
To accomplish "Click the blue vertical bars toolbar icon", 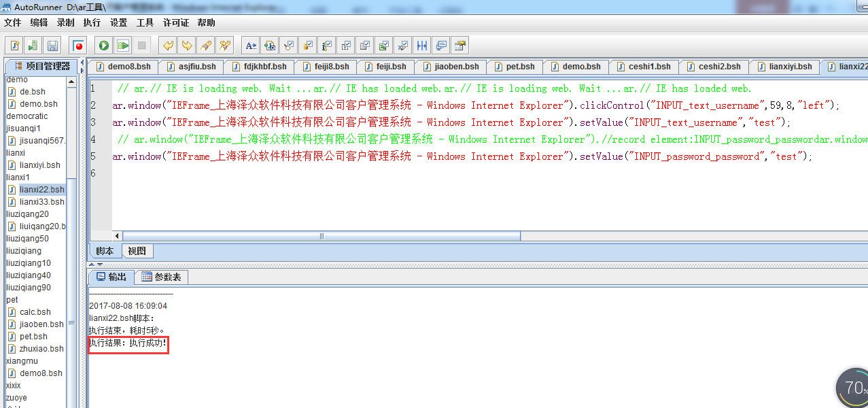I will coord(422,46).
